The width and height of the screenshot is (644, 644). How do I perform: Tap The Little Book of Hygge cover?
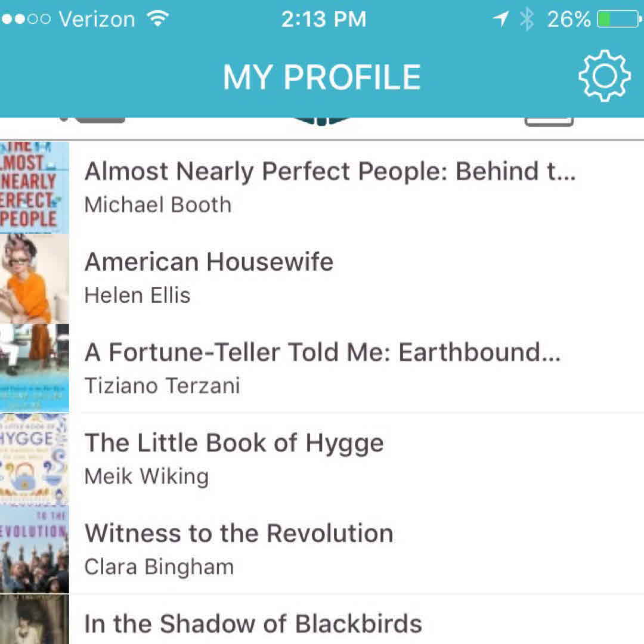tap(34, 459)
